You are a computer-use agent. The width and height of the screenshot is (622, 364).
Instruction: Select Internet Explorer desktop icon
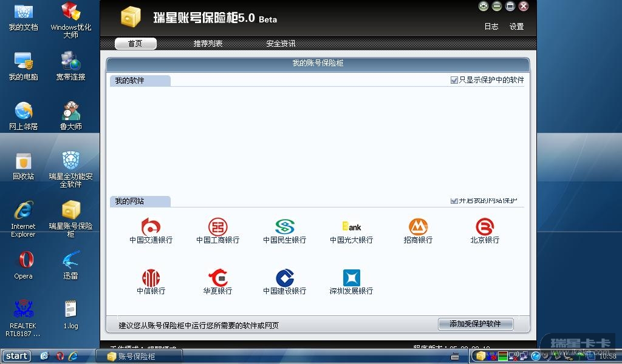[24, 220]
